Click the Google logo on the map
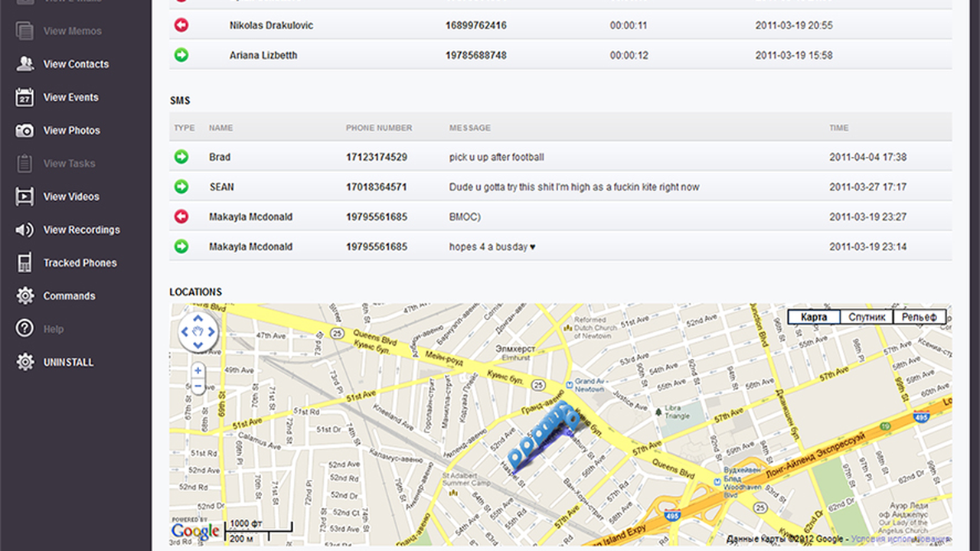 pos(196,531)
